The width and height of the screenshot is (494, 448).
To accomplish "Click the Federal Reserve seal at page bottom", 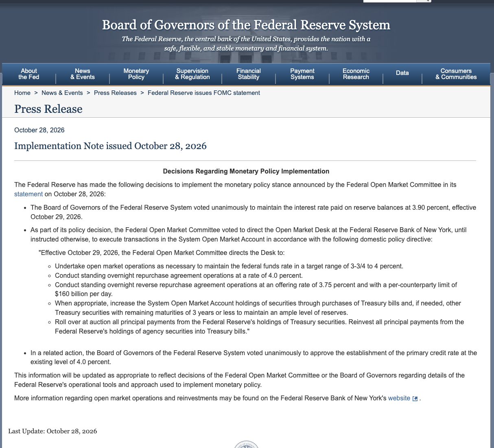I will pyautogui.click(x=246, y=444).
